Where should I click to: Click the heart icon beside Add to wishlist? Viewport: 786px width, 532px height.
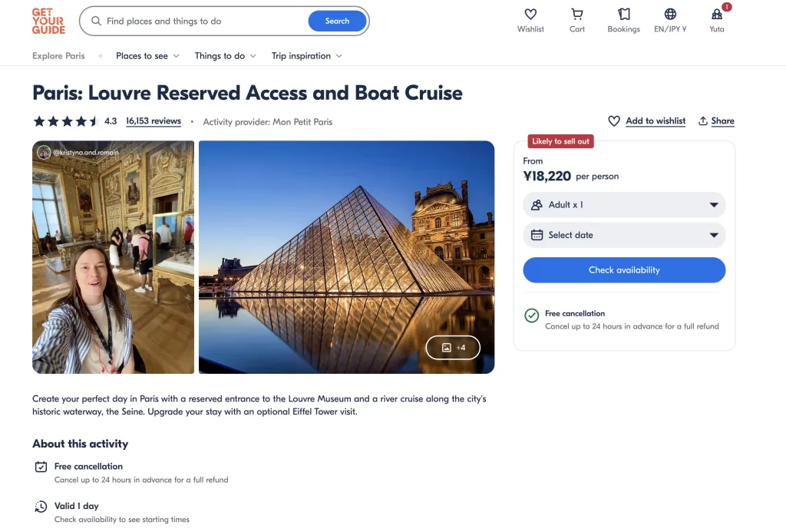pos(614,121)
